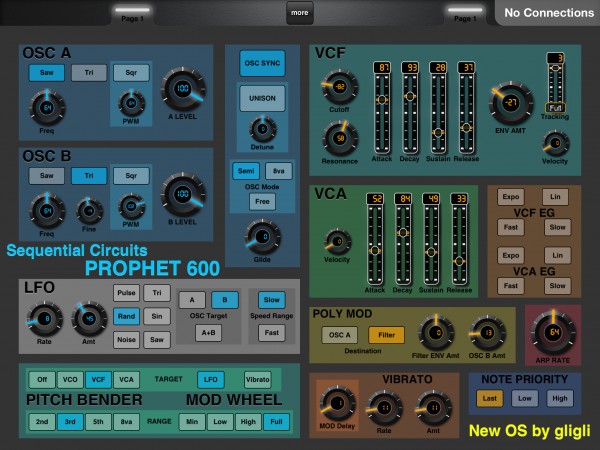Open the more menu at top
This screenshot has height=450, width=600.
tap(300, 13)
